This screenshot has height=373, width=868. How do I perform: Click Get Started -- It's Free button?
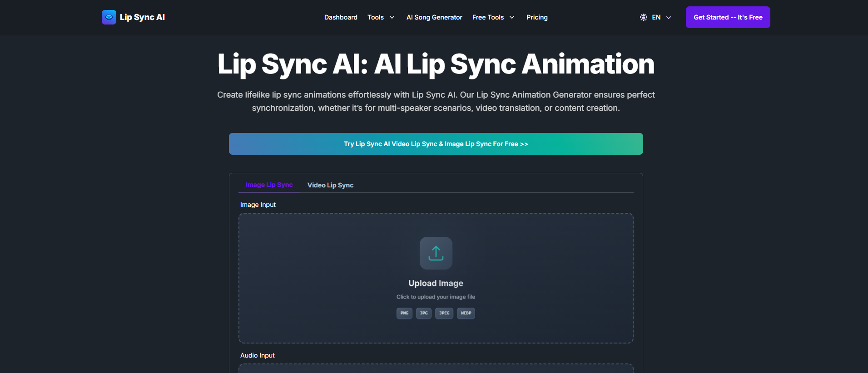728,17
